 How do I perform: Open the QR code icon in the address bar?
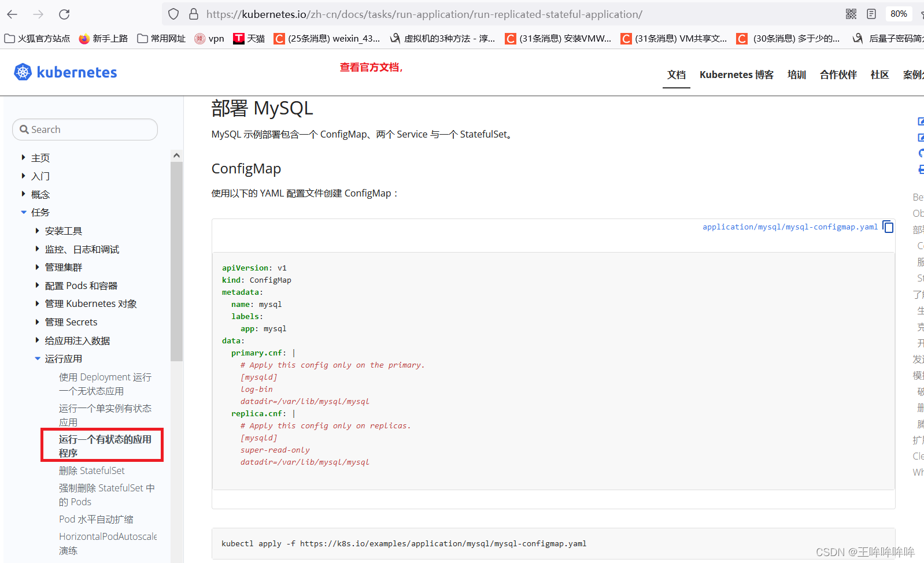[851, 14]
